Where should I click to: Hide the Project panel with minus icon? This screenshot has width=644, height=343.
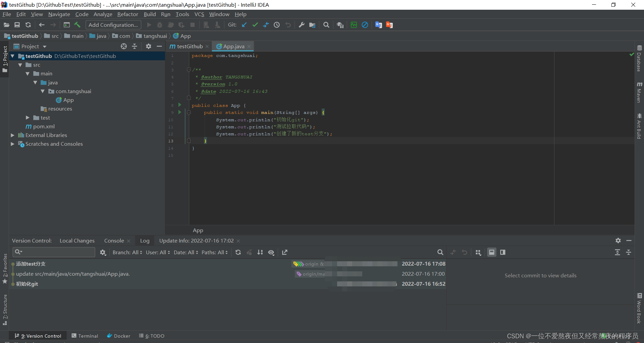point(159,46)
